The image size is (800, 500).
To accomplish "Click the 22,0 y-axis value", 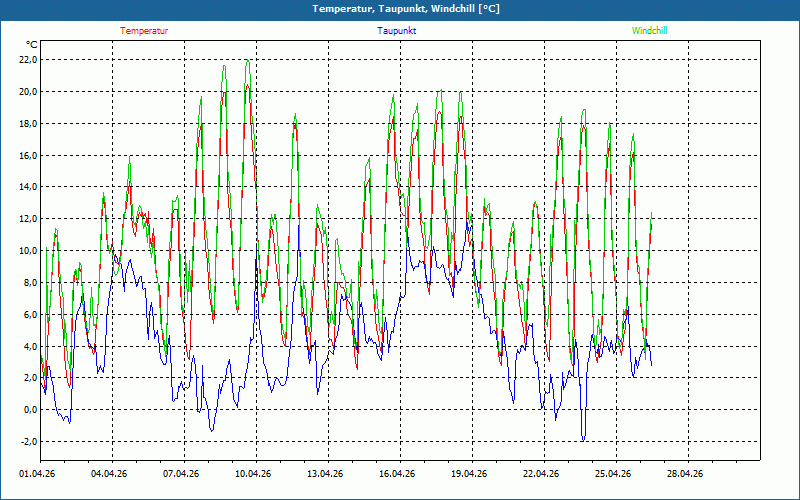I will tap(28, 59).
